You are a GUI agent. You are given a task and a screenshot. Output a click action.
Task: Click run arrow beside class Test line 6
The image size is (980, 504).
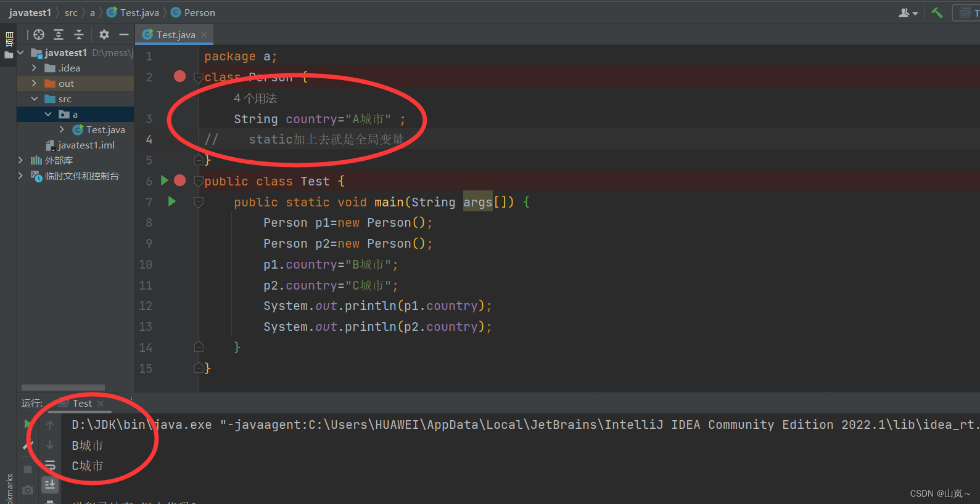165,181
